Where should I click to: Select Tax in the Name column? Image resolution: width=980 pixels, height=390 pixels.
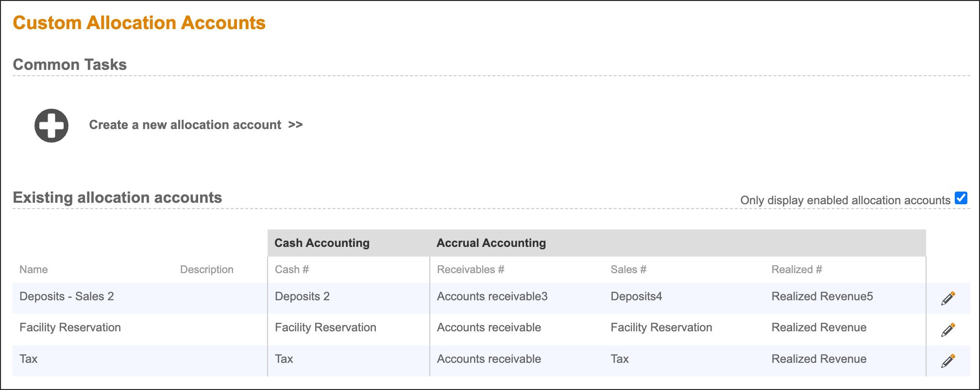(x=29, y=359)
